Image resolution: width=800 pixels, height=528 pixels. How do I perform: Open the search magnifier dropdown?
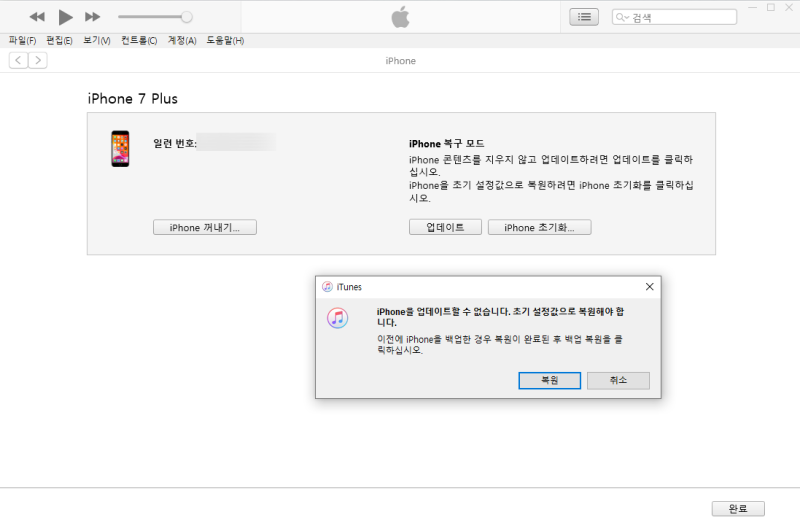click(x=622, y=17)
